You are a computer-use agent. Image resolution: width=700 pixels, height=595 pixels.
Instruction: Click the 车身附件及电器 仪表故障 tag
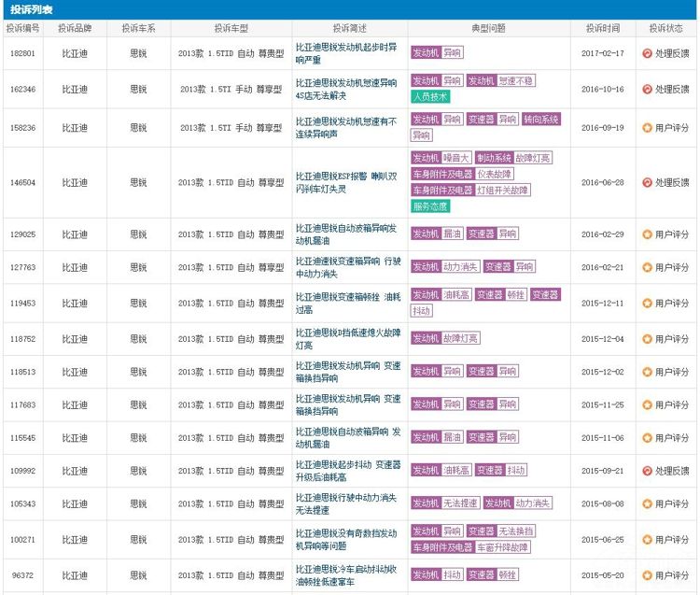coord(463,174)
